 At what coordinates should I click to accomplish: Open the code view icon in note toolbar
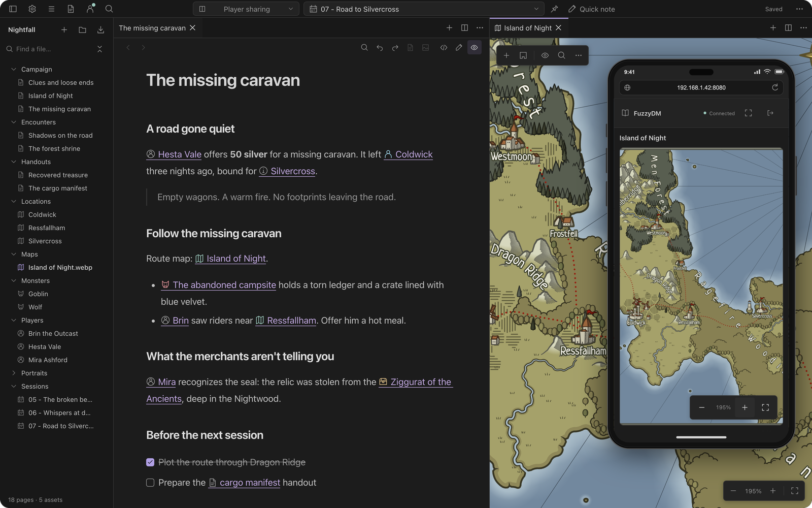444,48
